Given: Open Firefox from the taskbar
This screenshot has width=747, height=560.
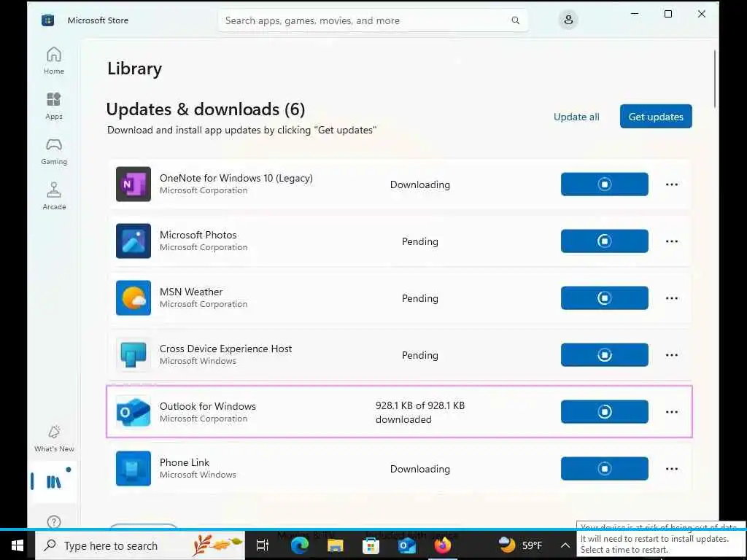Looking at the screenshot, I should 443,545.
